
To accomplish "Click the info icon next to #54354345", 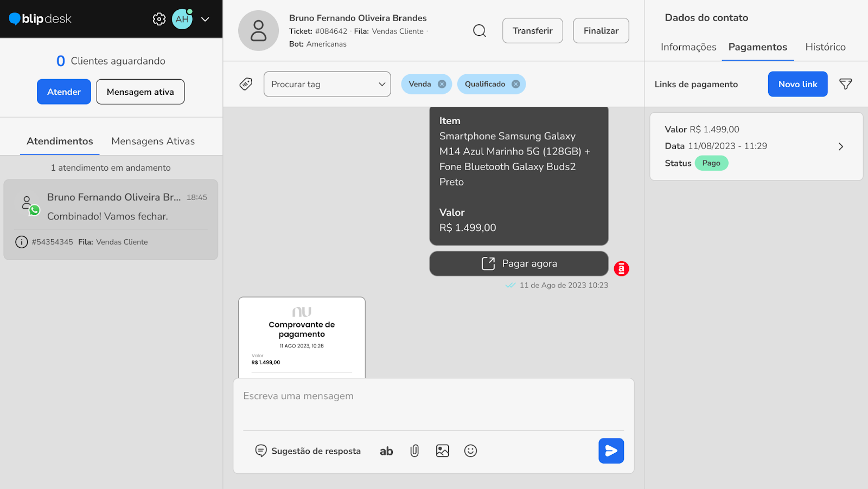I will coord(22,242).
